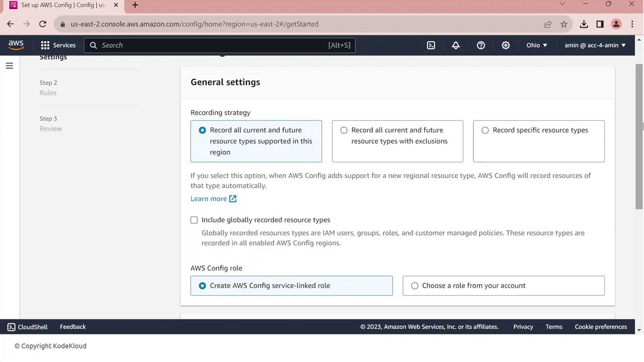The image size is (644, 362).
Task: Click the AWS logo home icon
Action: pyautogui.click(x=16, y=45)
